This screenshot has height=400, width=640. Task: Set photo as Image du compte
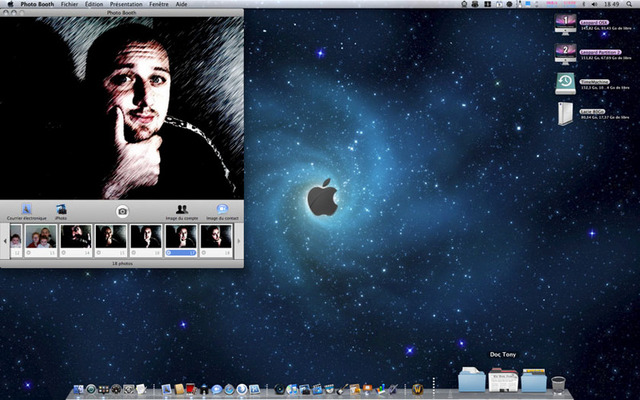[x=182, y=212]
